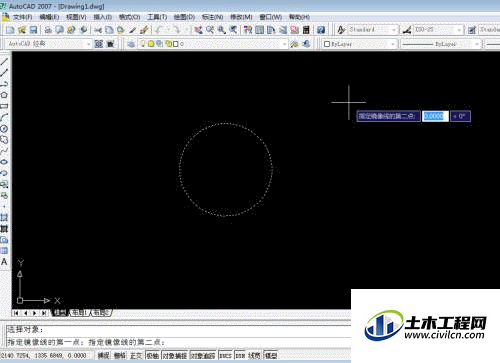Open the 文件(F) menu
500x363 pixels.
[x=22, y=17]
